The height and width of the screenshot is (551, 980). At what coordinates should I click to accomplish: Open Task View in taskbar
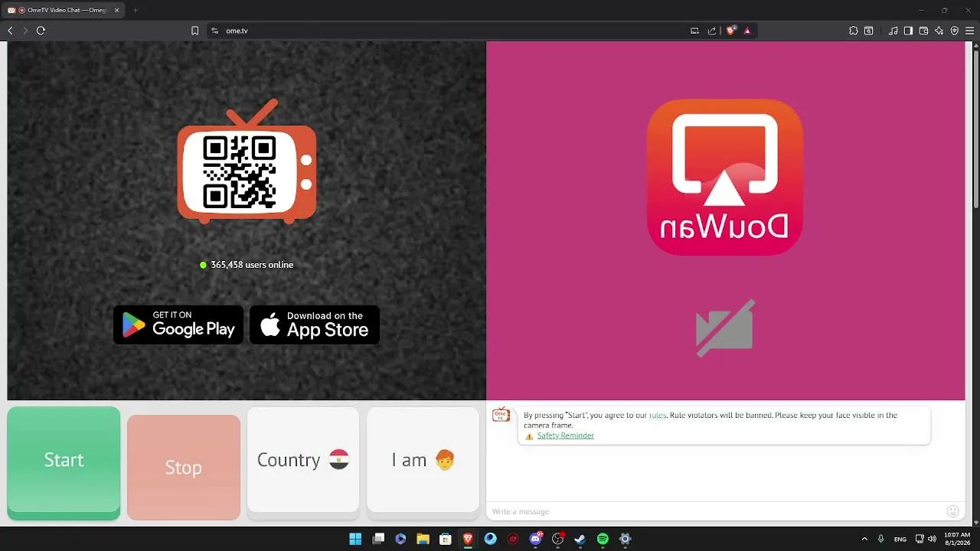[378, 539]
